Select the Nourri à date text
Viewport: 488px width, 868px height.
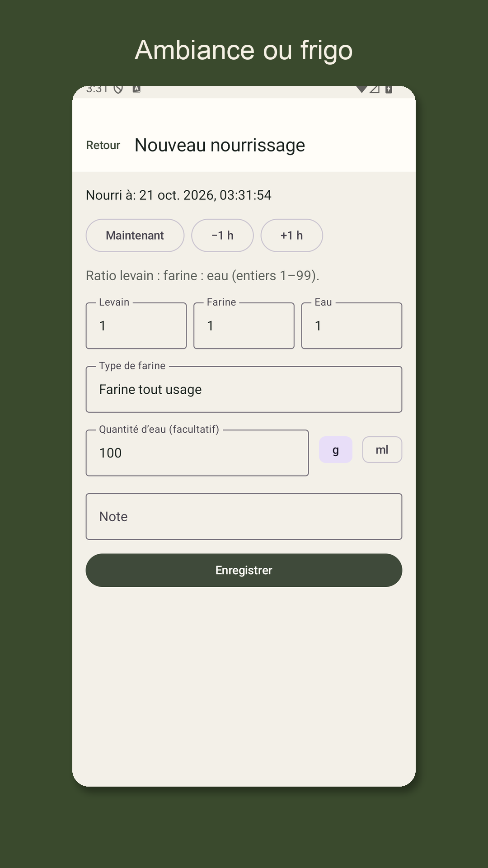coord(178,195)
